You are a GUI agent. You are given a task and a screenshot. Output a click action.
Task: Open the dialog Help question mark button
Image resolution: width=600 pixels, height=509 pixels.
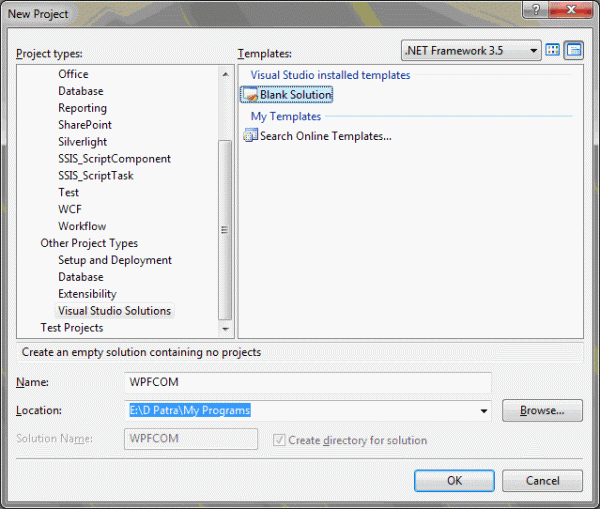pos(535,9)
